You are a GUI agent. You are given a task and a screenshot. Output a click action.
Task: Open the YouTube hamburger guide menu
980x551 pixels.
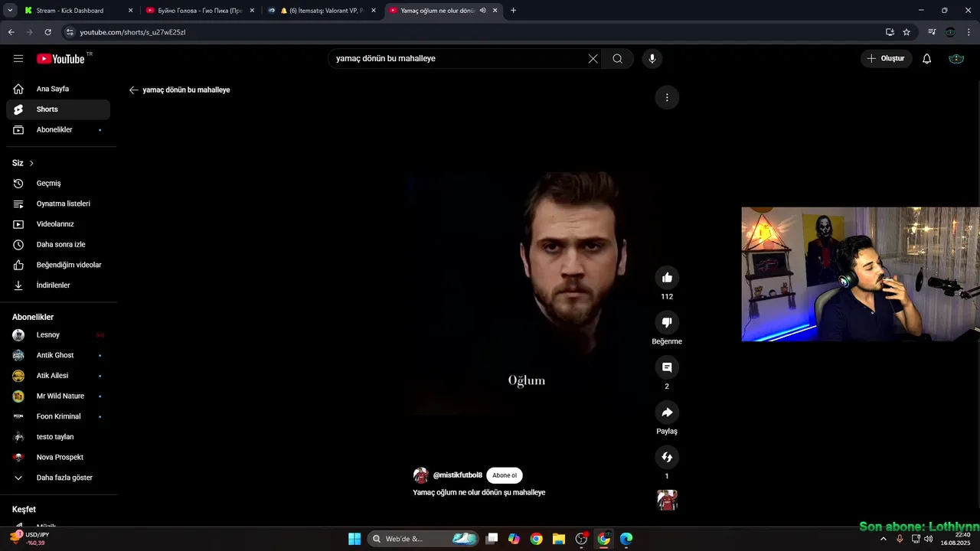(x=18, y=58)
